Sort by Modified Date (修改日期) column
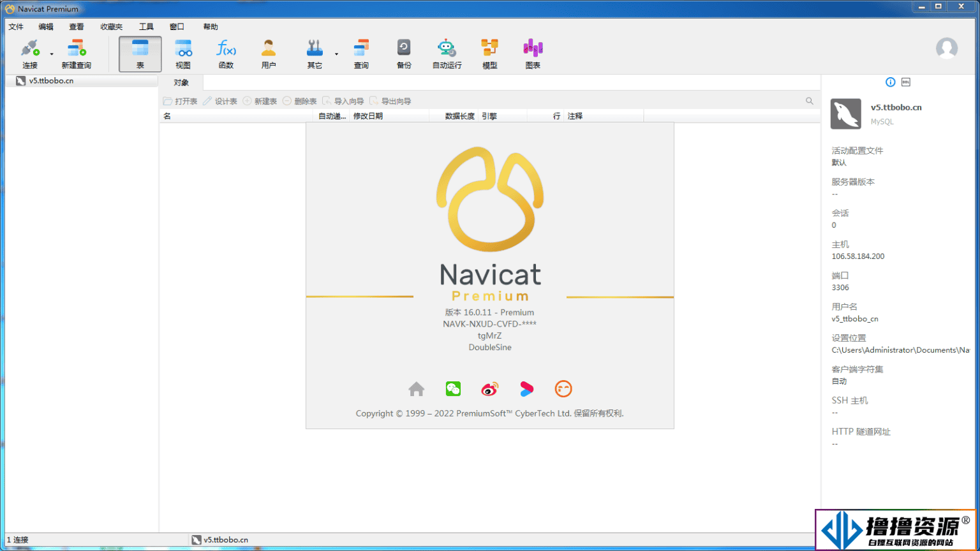 tap(389, 116)
